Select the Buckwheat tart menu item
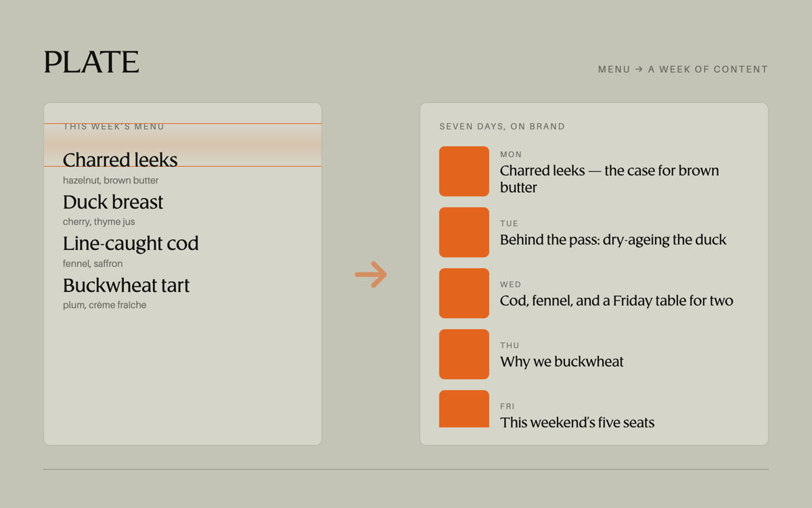This screenshot has width=812, height=508. 126,285
